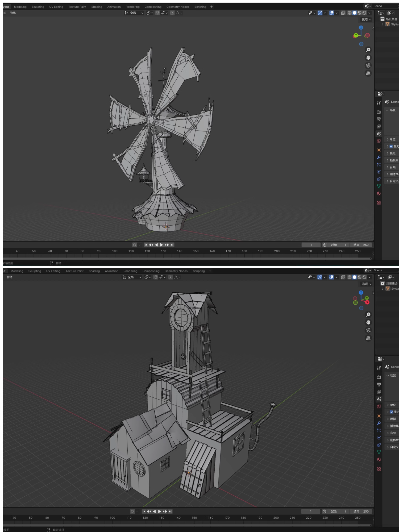
Task: Toggle camera view in top viewport
Action: (x=368, y=65)
